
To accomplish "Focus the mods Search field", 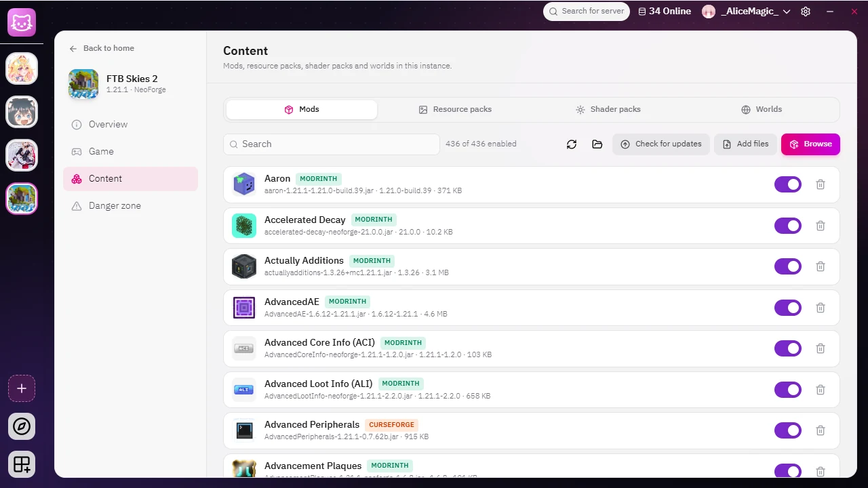I will (x=332, y=144).
